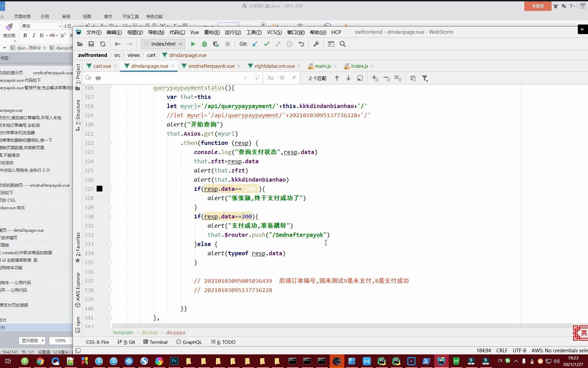Run with coverage shield icon
The width and height of the screenshot is (588, 368).
point(216,44)
